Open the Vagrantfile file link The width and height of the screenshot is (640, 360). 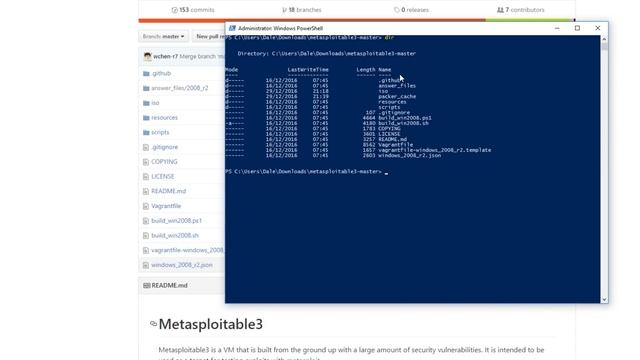point(166,206)
